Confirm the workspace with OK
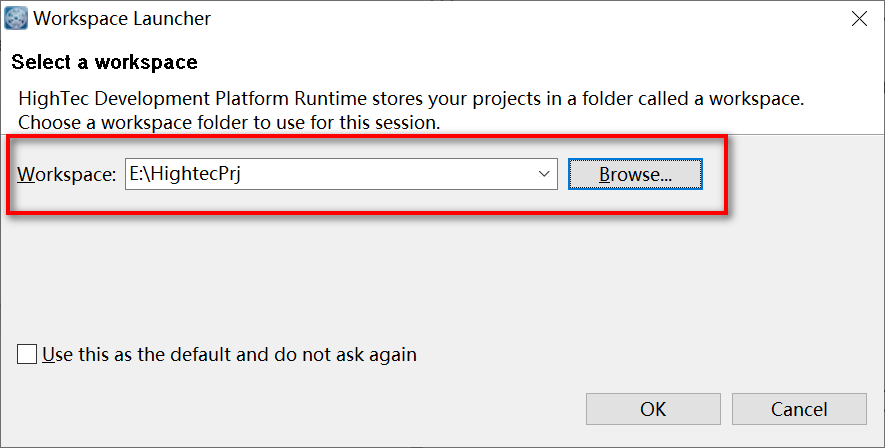This screenshot has height=448, width=885. coord(653,409)
